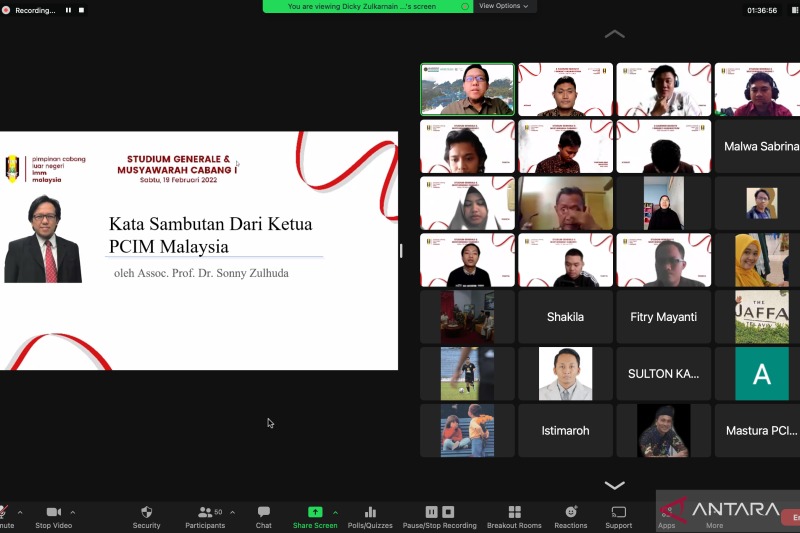This screenshot has height=533, width=800.
Task: Open the Support icon
Action: (618, 512)
